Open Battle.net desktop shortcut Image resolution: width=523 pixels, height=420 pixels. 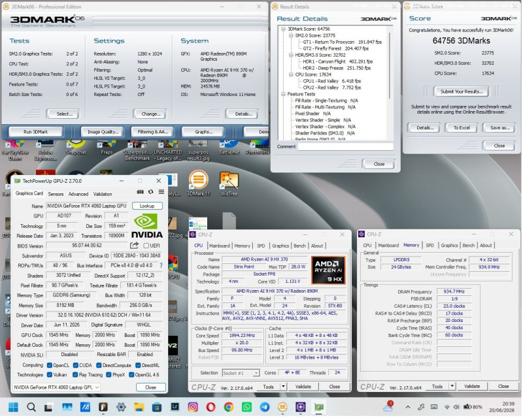229,148
